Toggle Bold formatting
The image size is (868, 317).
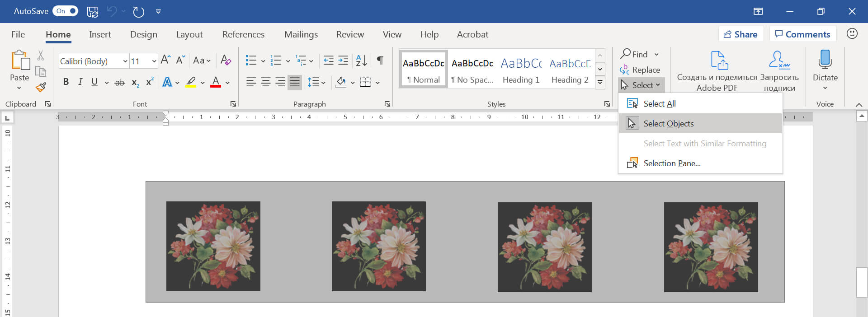click(66, 82)
